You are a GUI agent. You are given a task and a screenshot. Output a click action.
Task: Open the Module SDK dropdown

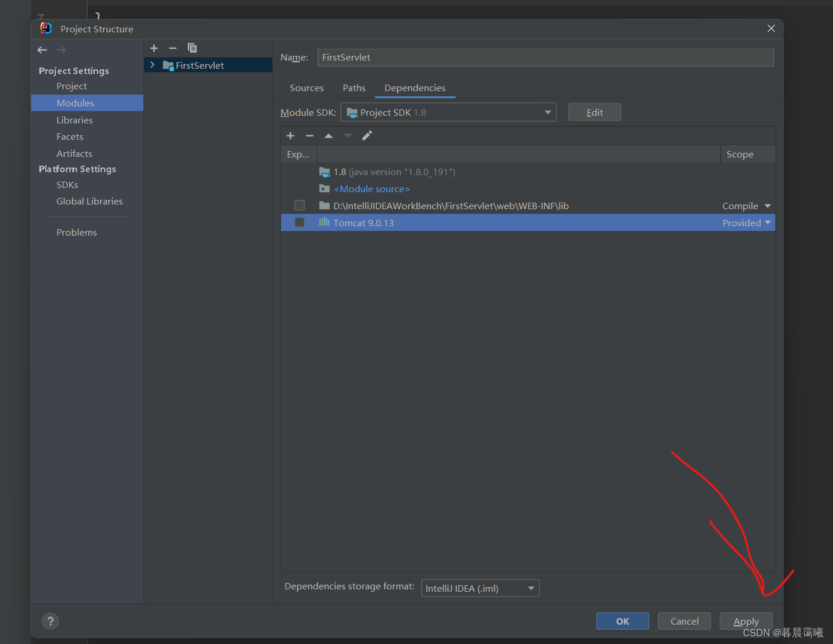click(x=449, y=112)
